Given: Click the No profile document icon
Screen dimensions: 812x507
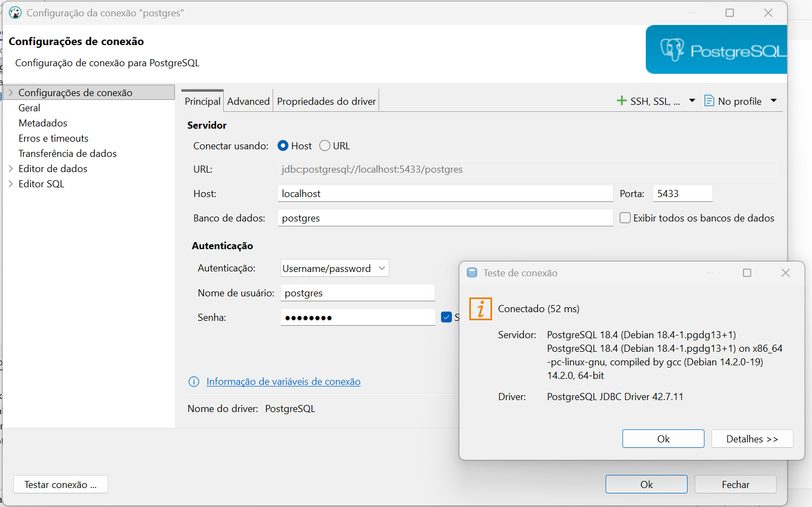Looking at the screenshot, I should pos(709,100).
